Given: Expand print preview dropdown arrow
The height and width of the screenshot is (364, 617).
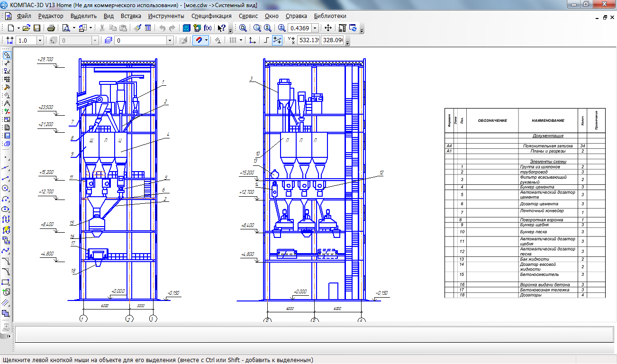Looking at the screenshot, I should (74, 28).
